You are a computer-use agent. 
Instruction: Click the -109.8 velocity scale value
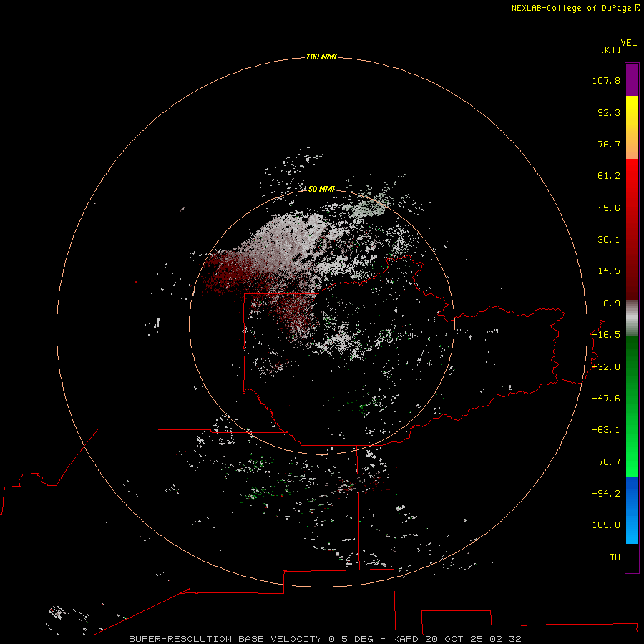(x=603, y=525)
